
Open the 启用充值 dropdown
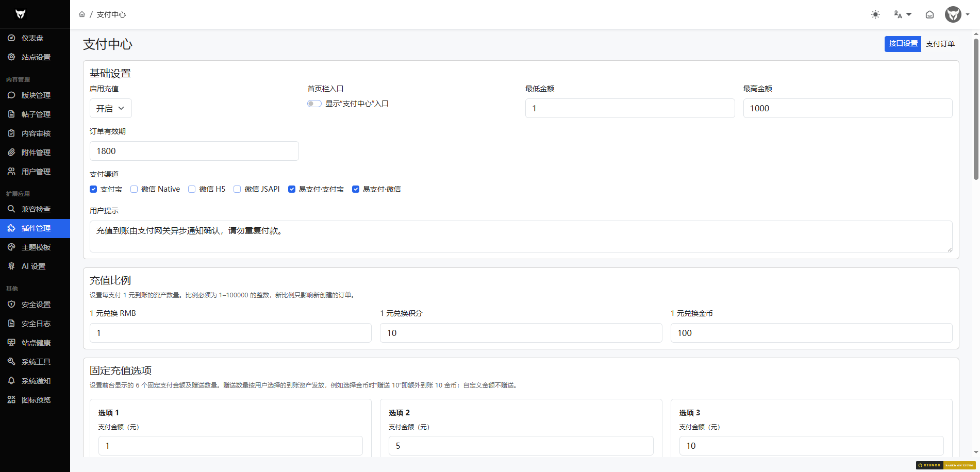[x=111, y=108]
